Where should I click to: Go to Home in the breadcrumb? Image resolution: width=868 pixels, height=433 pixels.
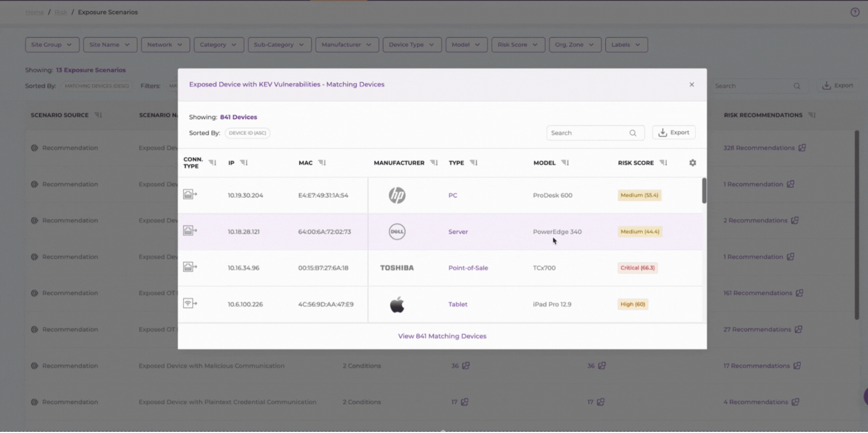tap(34, 12)
